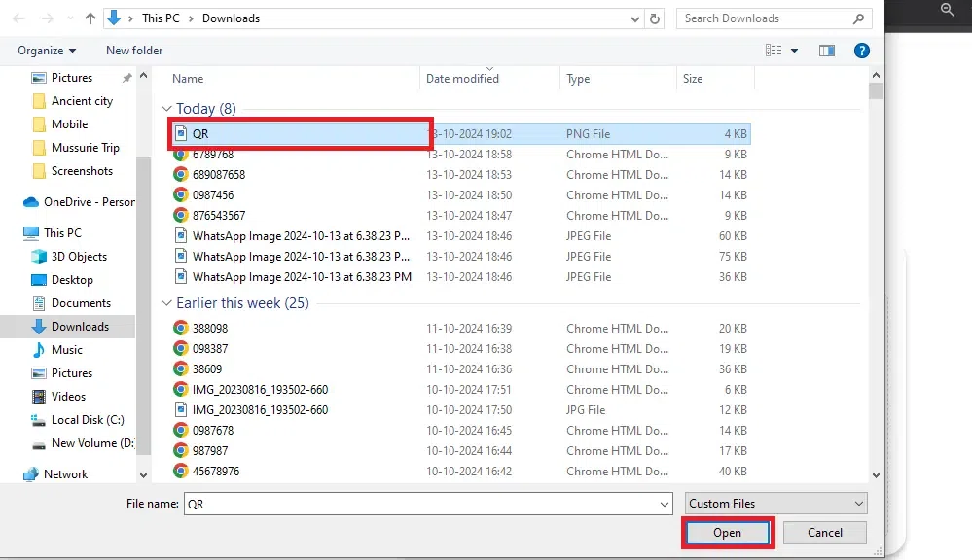Click the Chrome icon for 38609
This screenshot has height=560, width=972.
tap(180, 369)
